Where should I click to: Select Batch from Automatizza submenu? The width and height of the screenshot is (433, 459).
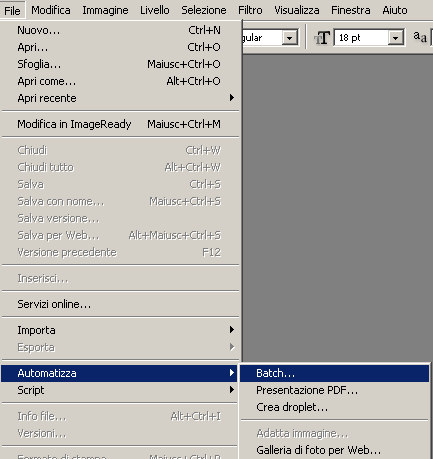tap(334, 373)
